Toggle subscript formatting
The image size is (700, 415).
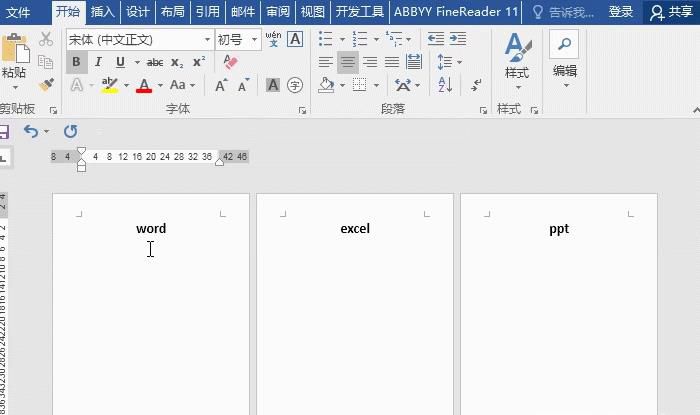point(177,63)
